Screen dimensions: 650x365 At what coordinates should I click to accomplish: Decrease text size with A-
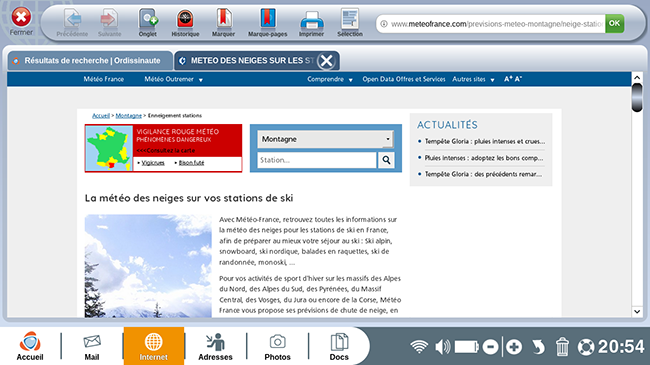(518, 79)
